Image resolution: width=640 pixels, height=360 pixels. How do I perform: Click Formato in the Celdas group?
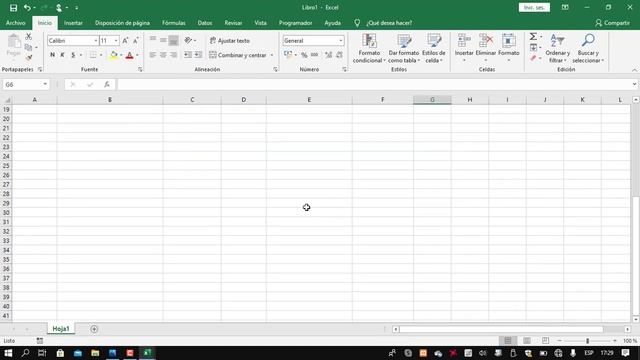point(509,48)
